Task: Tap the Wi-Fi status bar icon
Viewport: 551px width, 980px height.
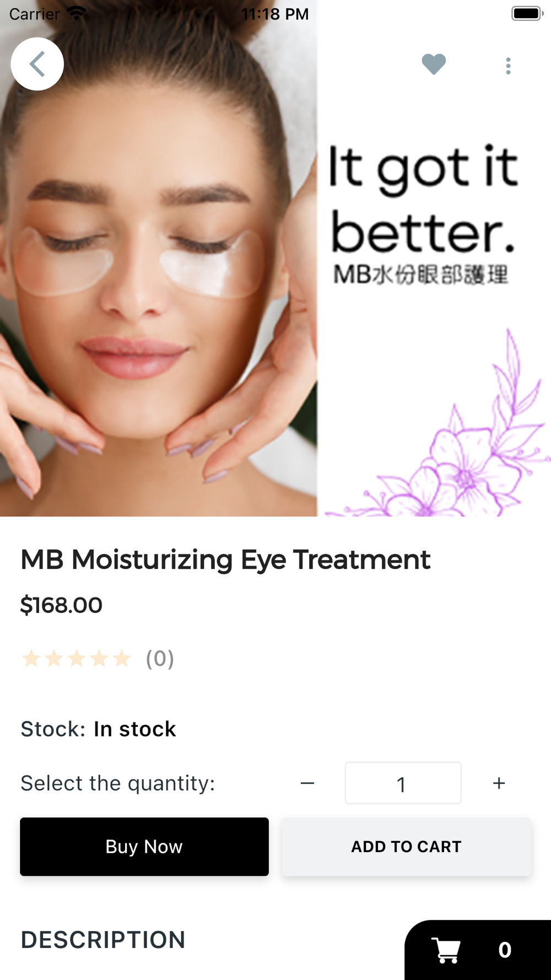Action: coord(77,13)
